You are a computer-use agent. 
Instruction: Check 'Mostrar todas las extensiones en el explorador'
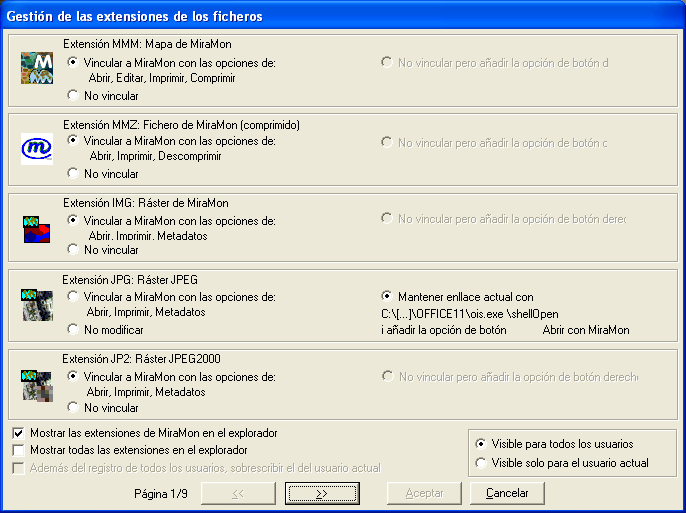[18, 450]
